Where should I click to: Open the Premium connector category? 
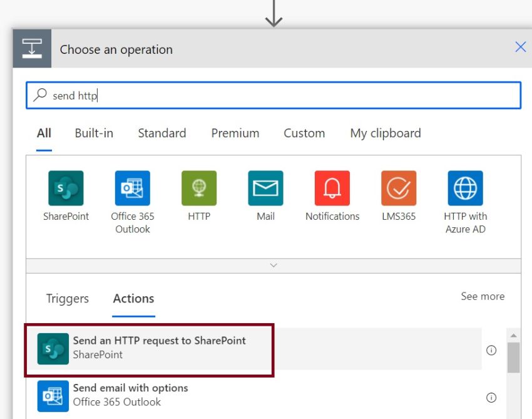click(x=235, y=133)
